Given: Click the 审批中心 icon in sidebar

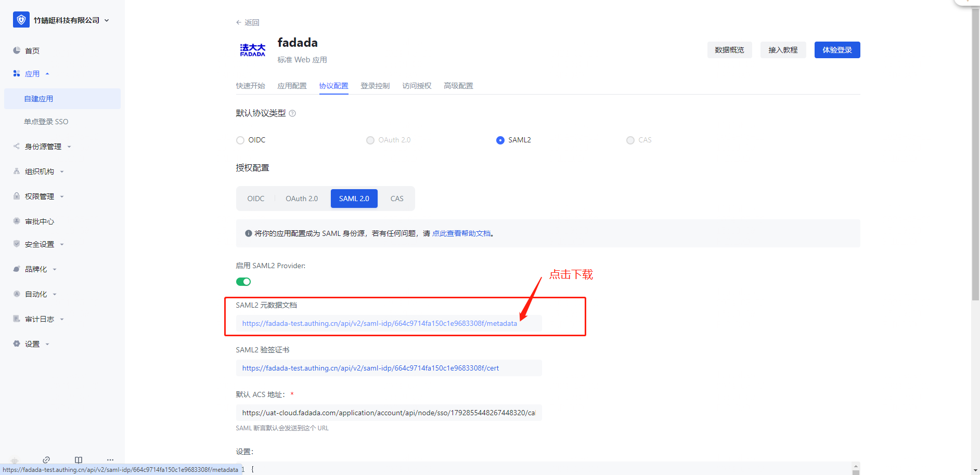Looking at the screenshot, I should (17, 221).
